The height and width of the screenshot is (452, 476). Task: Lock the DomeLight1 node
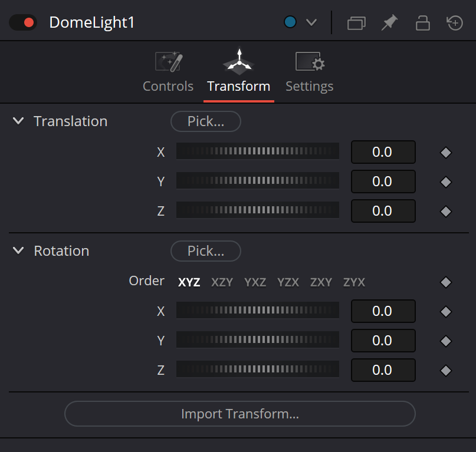(422, 23)
